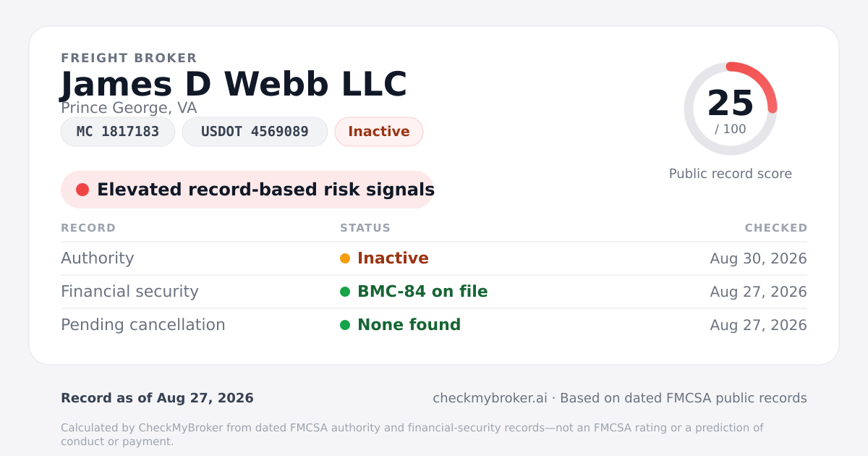Image resolution: width=868 pixels, height=456 pixels.
Task: Select the RECORD column header
Action: pos(88,228)
